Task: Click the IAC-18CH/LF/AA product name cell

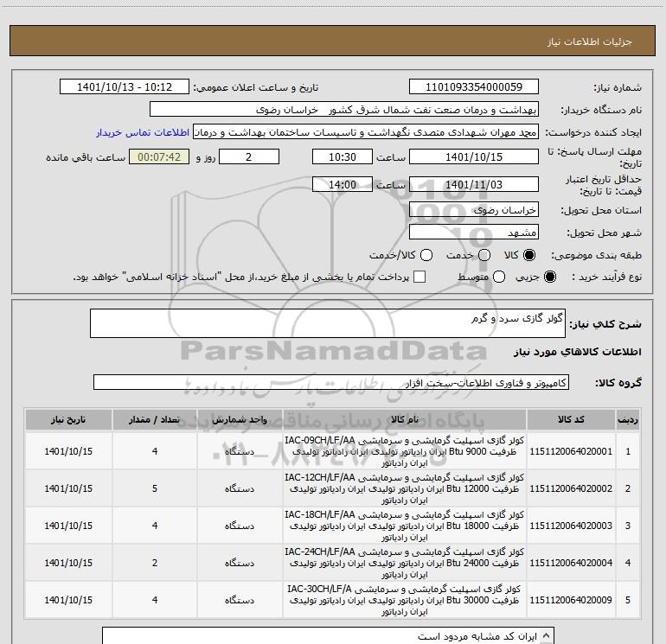Action: [x=405, y=526]
